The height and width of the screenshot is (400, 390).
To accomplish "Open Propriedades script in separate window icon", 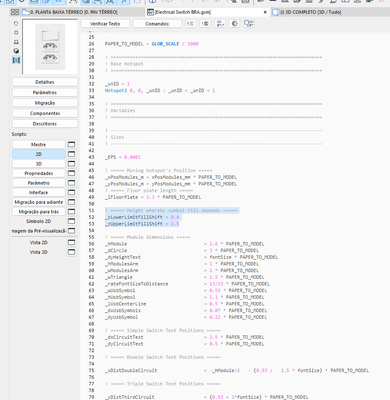I will 71,173.
